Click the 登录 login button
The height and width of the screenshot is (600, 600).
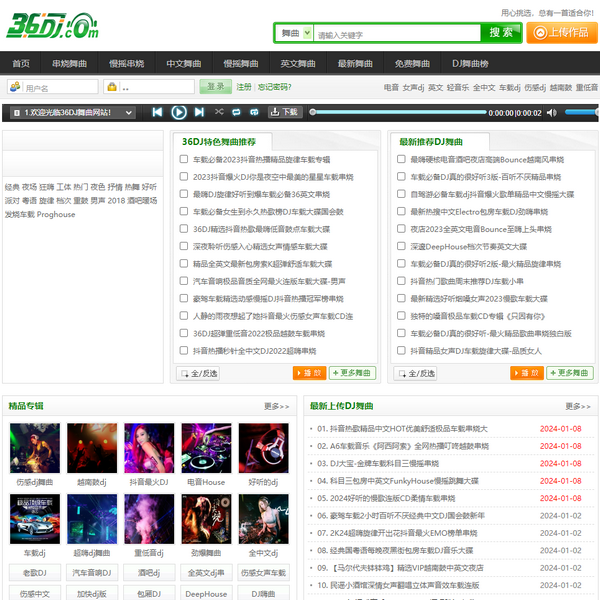(216, 87)
